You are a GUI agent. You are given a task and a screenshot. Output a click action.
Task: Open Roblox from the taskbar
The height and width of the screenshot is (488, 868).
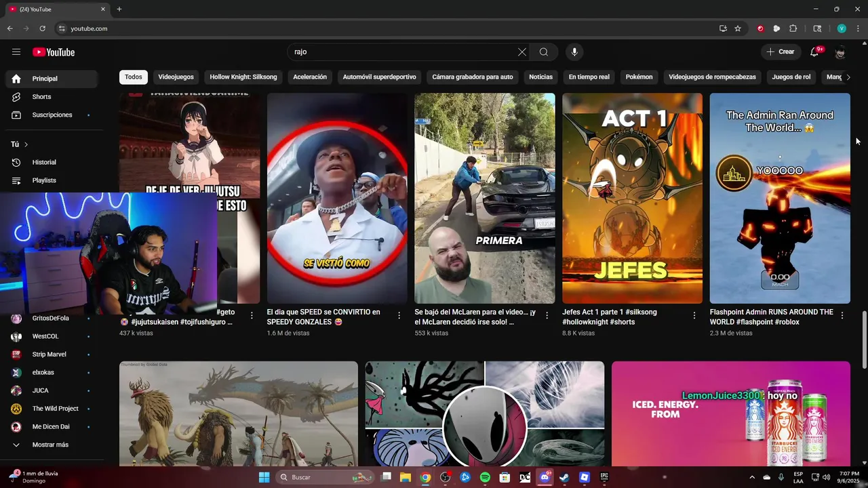(x=585, y=477)
